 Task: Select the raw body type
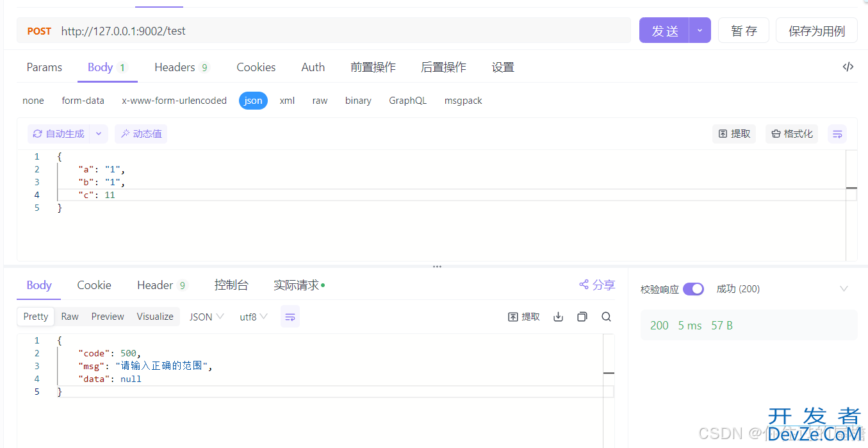coord(320,101)
